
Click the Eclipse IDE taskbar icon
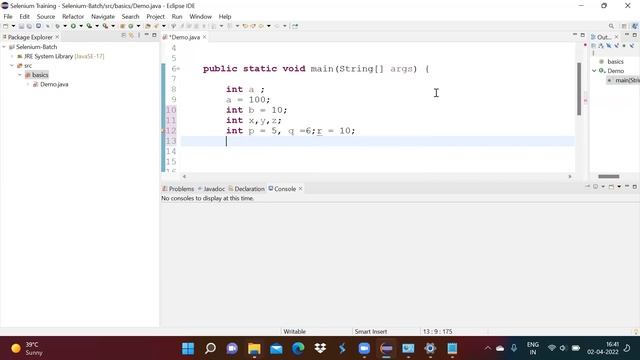point(386,349)
